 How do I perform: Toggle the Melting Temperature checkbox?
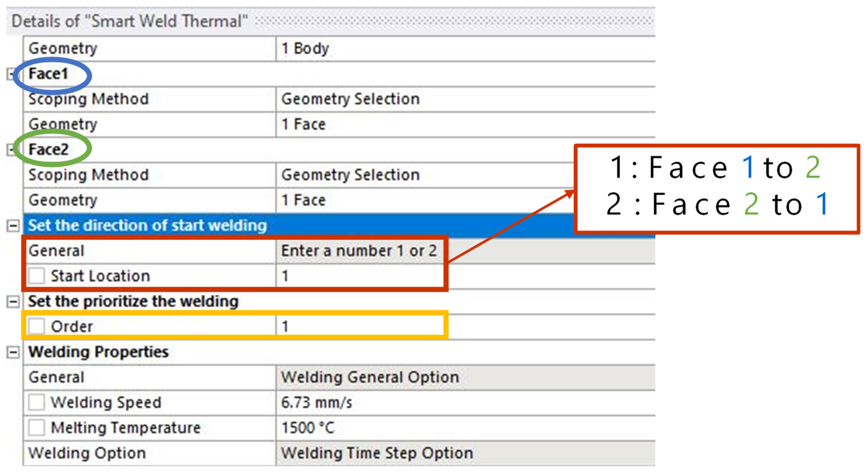point(36,427)
